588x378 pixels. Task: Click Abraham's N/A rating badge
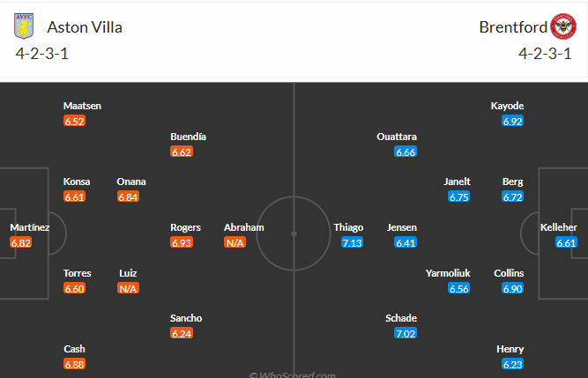coord(234,242)
